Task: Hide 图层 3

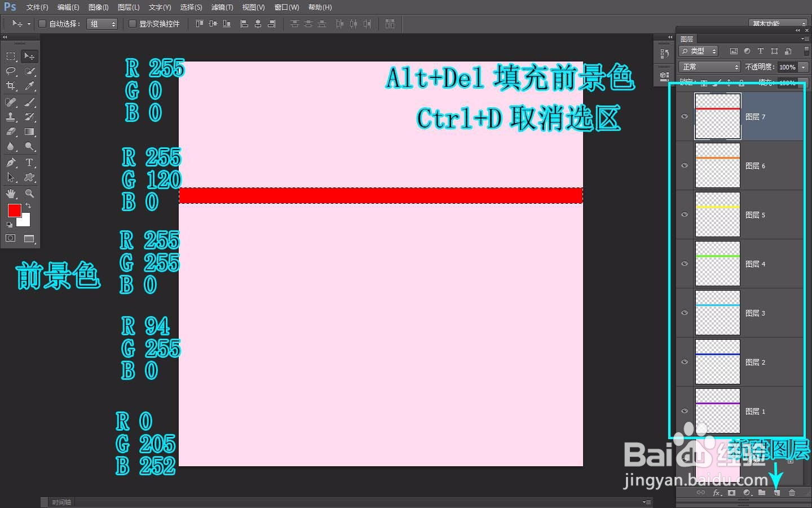Action: pyautogui.click(x=684, y=313)
